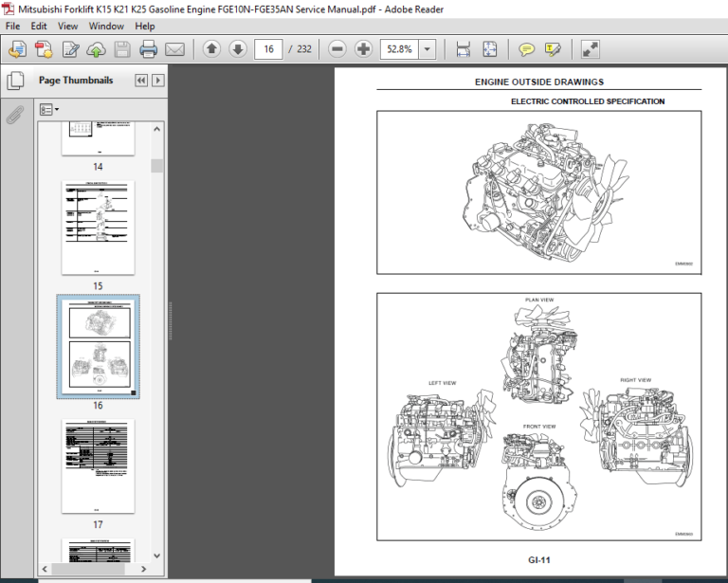This screenshot has width=728, height=583.
Task: Click the FRONT VIEW label
Action: (x=539, y=426)
